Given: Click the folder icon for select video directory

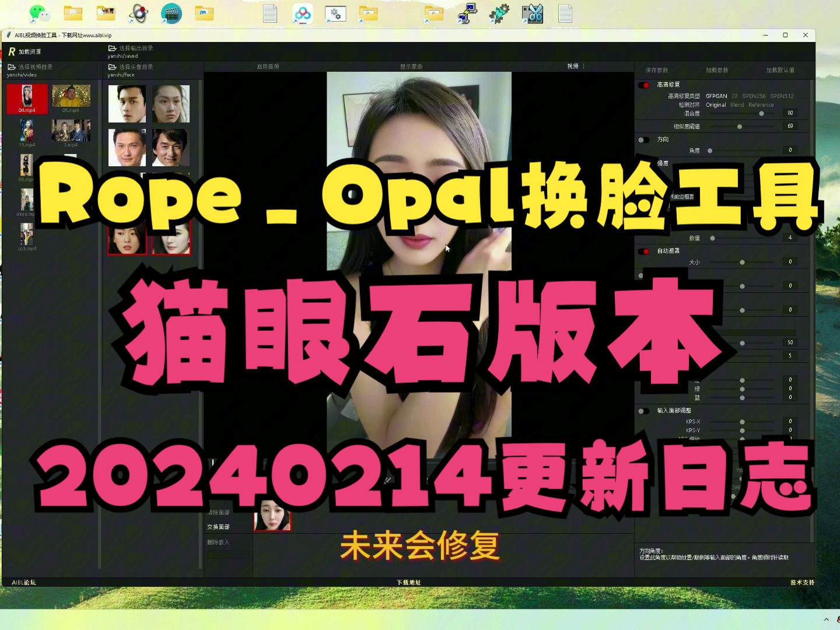Looking at the screenshot, I should click(12, 67).
